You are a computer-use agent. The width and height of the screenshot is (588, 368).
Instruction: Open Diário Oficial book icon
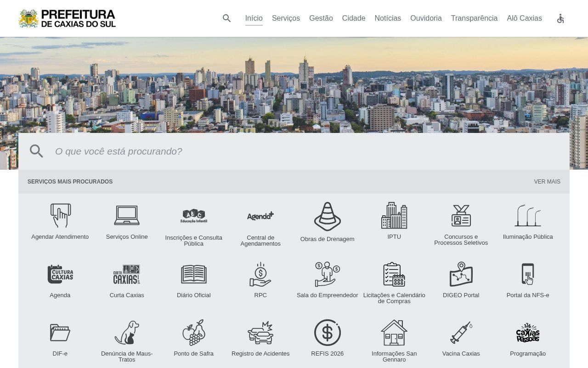[194, 274]
